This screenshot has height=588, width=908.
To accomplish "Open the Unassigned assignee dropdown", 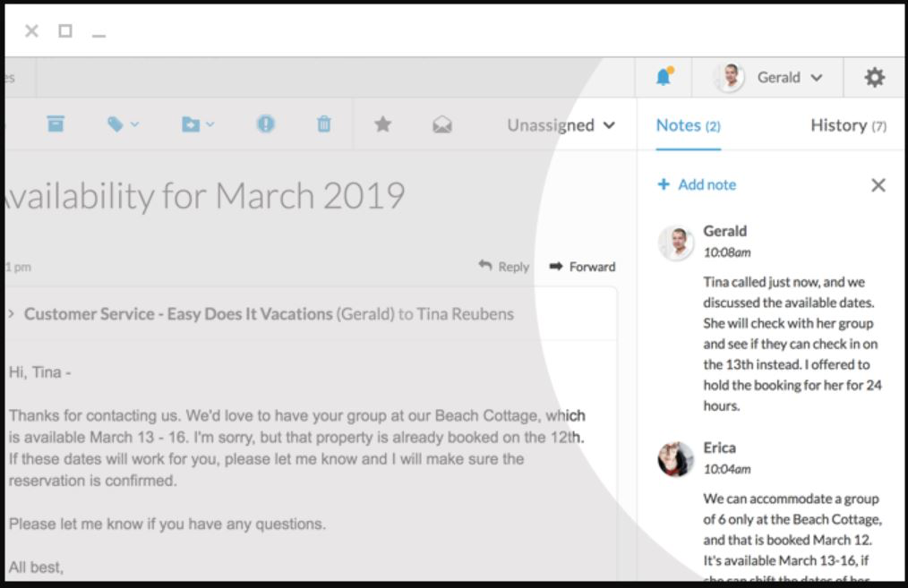I will click(x=561, y=125).
